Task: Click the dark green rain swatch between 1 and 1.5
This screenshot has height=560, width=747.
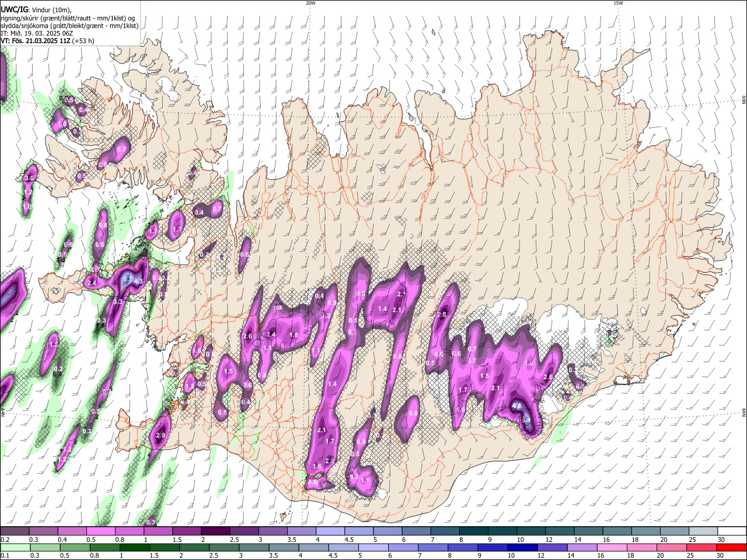Action: click(135, 547)
